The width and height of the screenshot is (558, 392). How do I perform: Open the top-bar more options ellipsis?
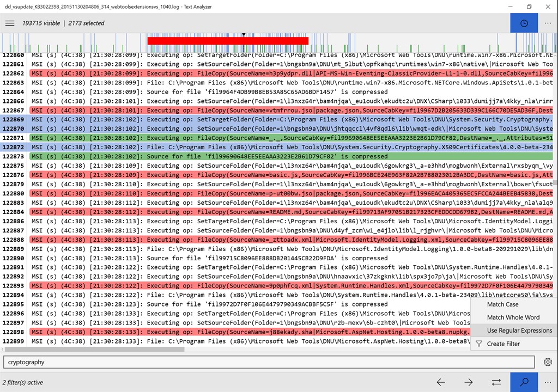548,23
